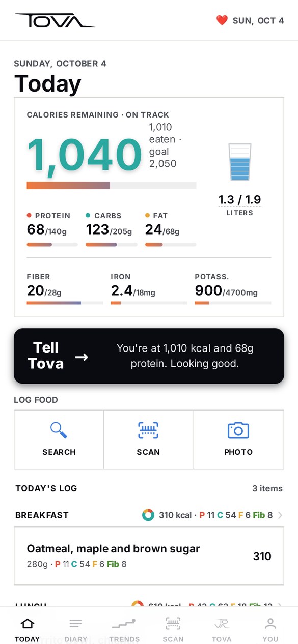Viewport: 298px width, 644px height.
Task: Tap the 1.3 / 1.9 liters water link
Action: click(x=239, y=199)
